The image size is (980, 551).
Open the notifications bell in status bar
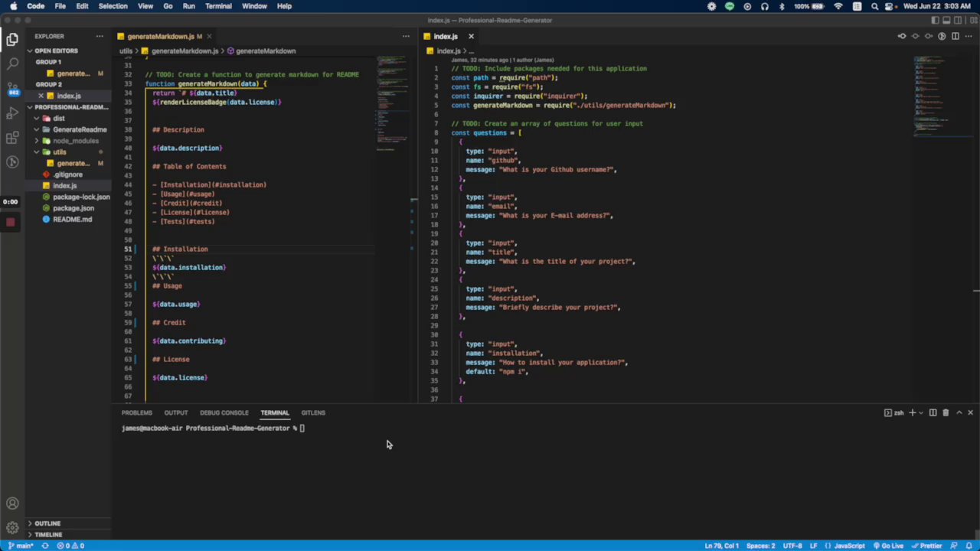tap(969, 546)
